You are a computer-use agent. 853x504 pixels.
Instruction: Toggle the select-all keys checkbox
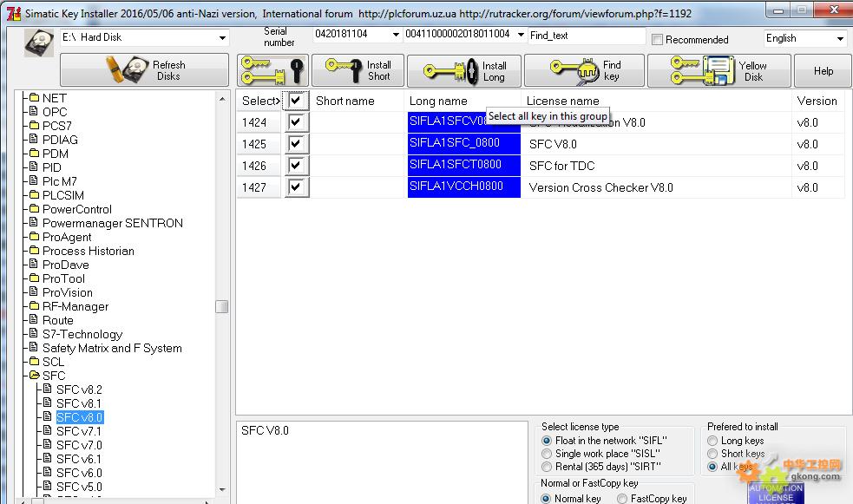click(x=295, y=101)
